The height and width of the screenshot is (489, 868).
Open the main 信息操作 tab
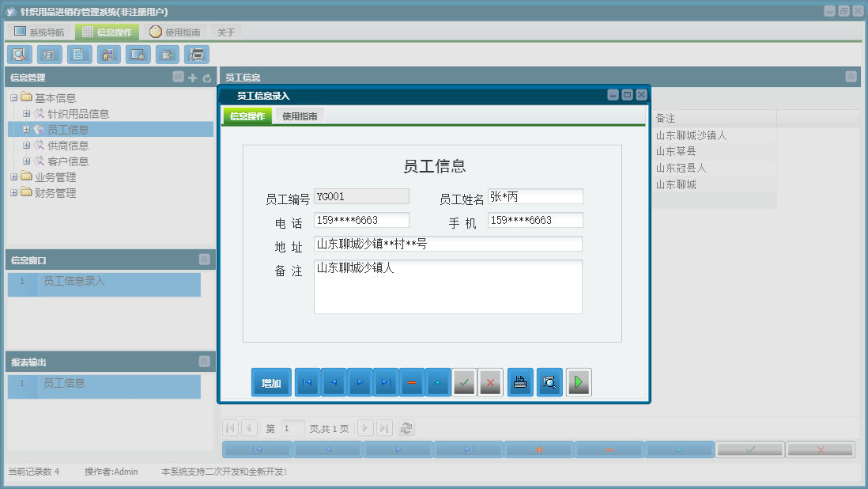click(x=108, y=32)
